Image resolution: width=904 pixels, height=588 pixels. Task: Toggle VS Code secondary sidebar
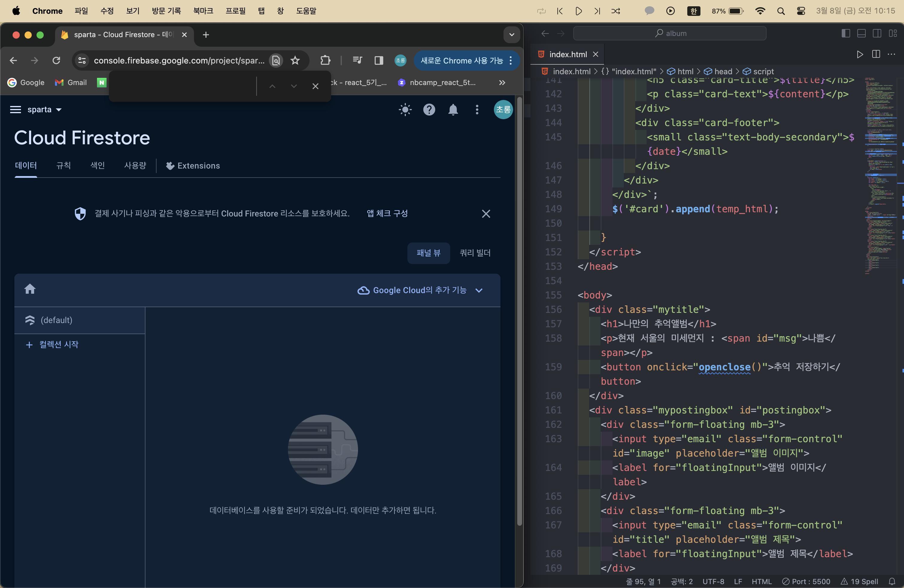[x=877, y=34]
